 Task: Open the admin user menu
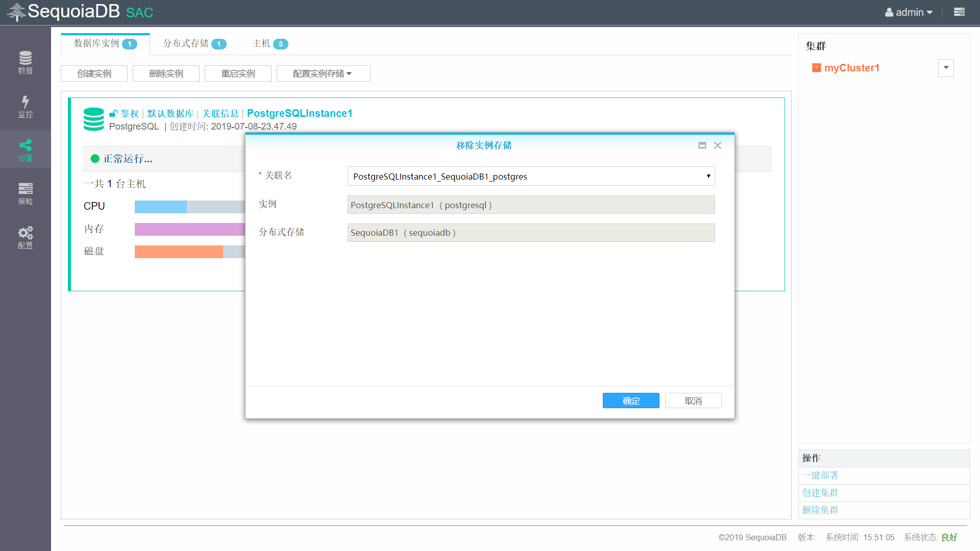[909, 12]
